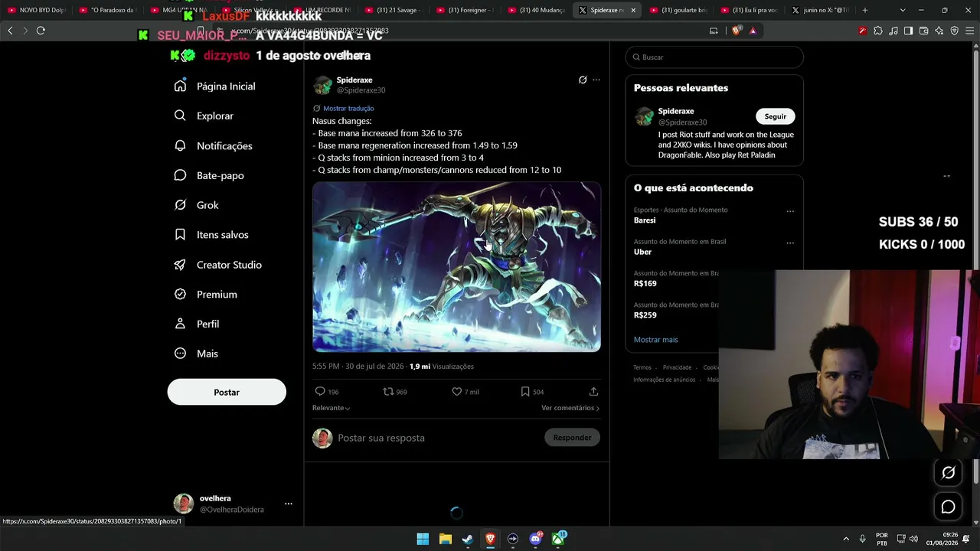Open the R$169 trending topic
The height and width of the screenshot is (551, 980).
click(645, 284)
